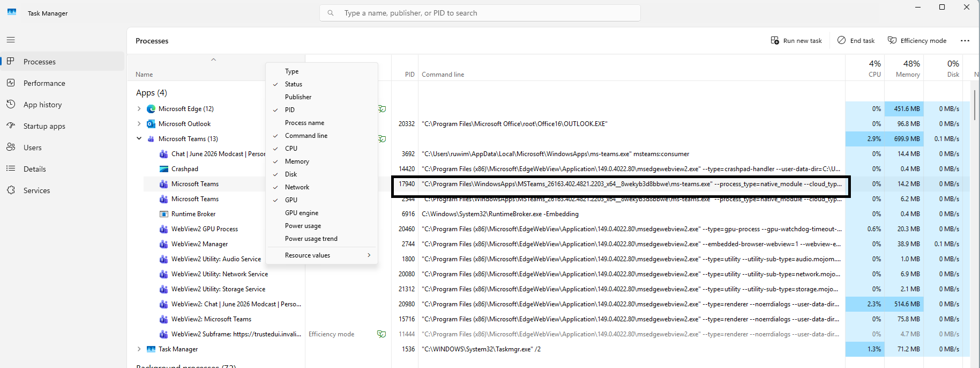Open the Resource values submenu
The image size is (980, 368).
(321, 255)
